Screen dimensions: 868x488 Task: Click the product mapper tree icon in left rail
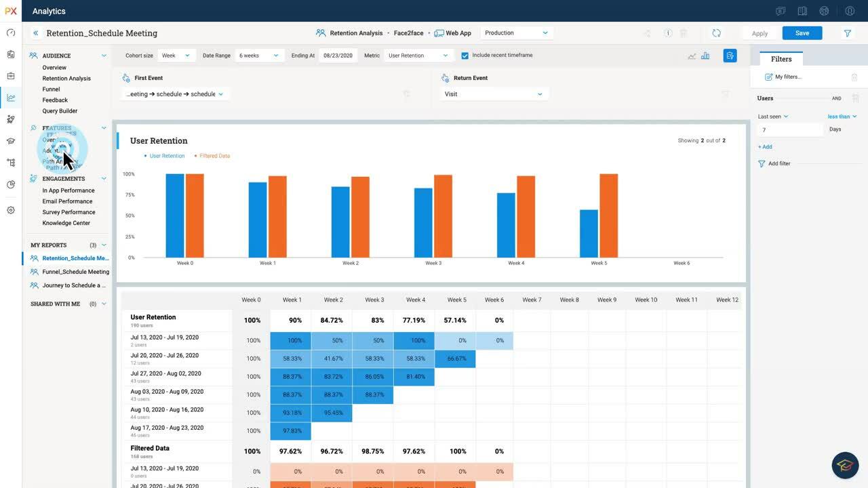[11, 163]
